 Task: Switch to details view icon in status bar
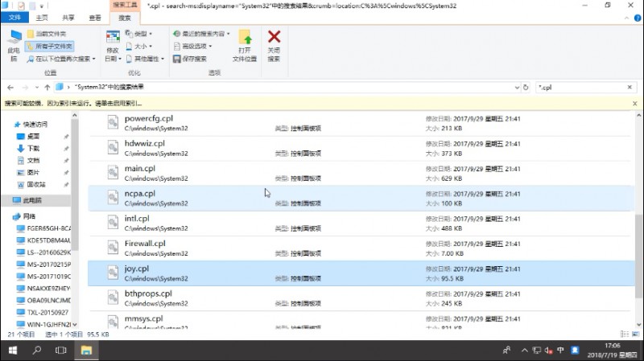pos(625,334)
